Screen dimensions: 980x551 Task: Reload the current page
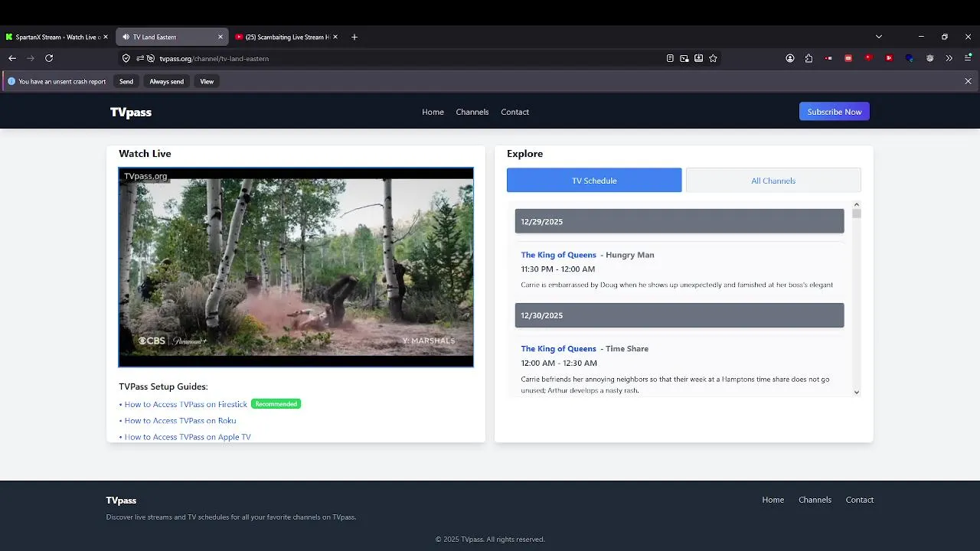tap(49, 58)
